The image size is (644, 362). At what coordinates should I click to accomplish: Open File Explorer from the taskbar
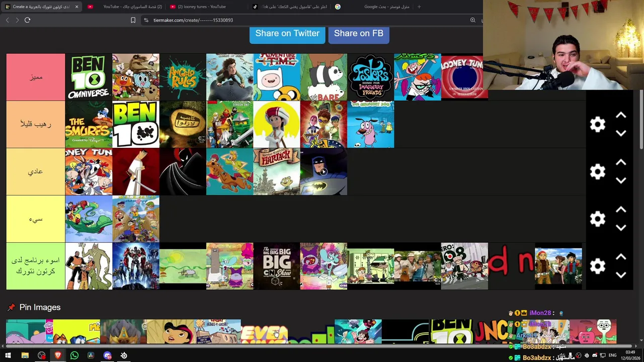click(x=25, y=355)
